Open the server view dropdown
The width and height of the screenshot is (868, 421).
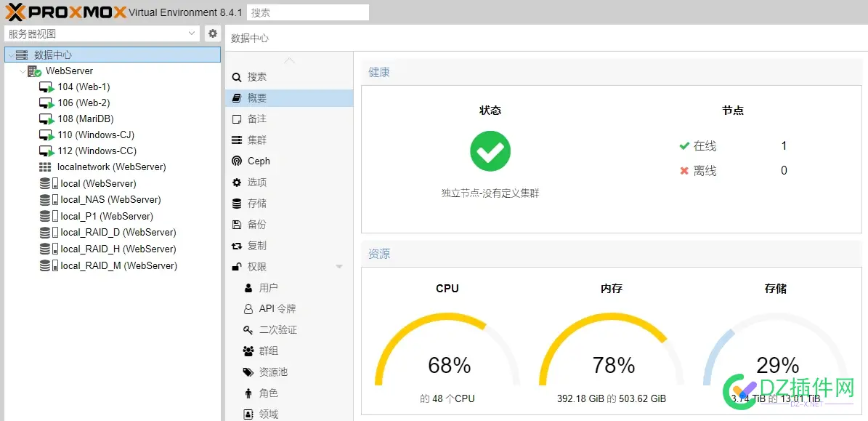101,33
